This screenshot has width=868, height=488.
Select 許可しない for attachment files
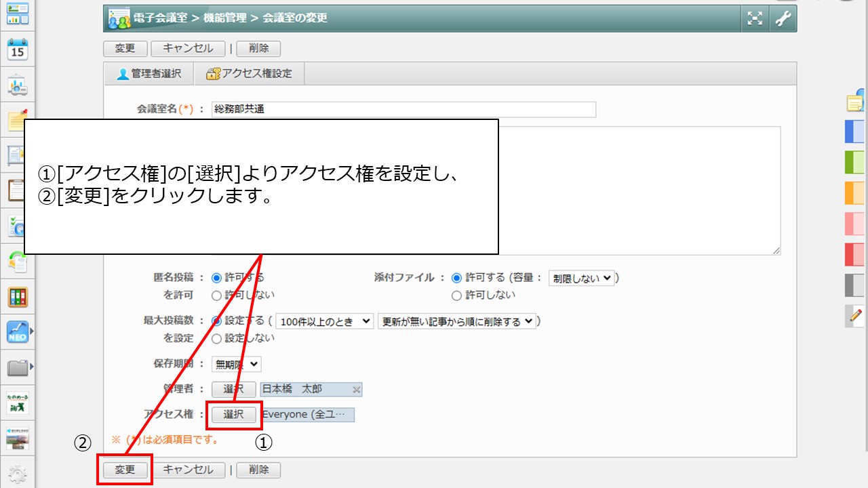coord(456,296)
